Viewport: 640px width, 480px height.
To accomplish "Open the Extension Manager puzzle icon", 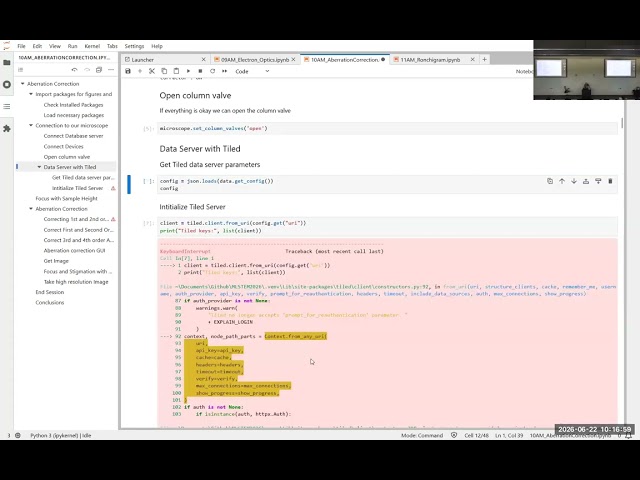I will point(7,129).
